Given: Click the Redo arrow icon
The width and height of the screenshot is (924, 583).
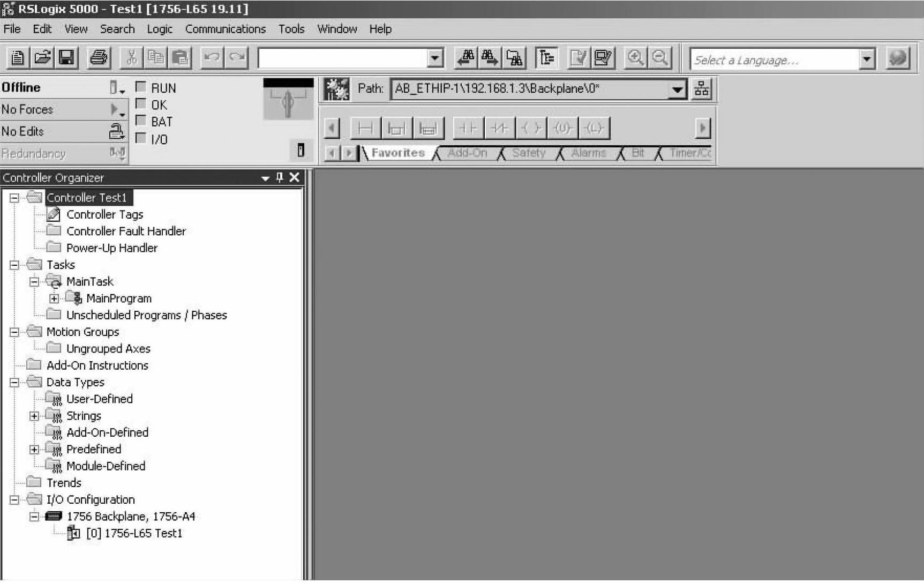Looking at the screenshot, I should (237, 57).
